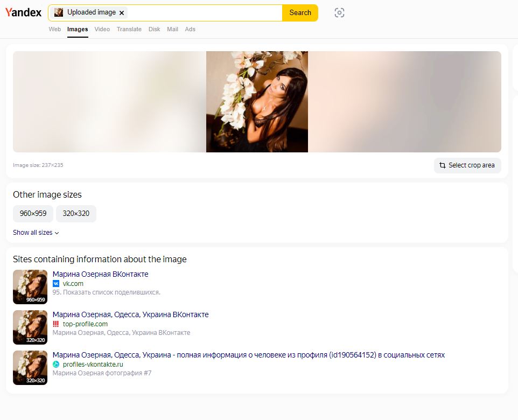The width and height of the screenshot is (518, 420).
Task: Open the Disk tab
Action: pyautogui.click(x=155, y=29)
